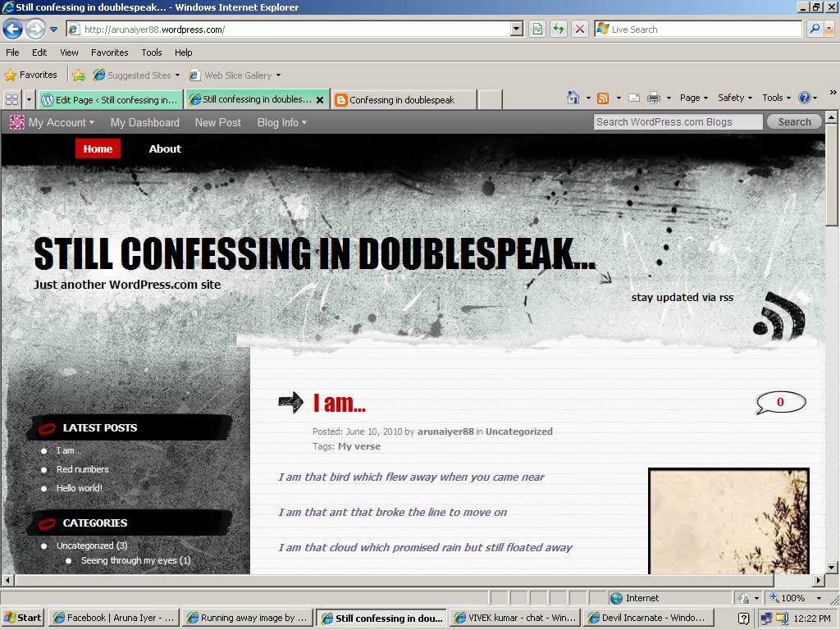Click the comment bubble showing 0
This screenshot has height=630, width=840.
click(780, 402)
